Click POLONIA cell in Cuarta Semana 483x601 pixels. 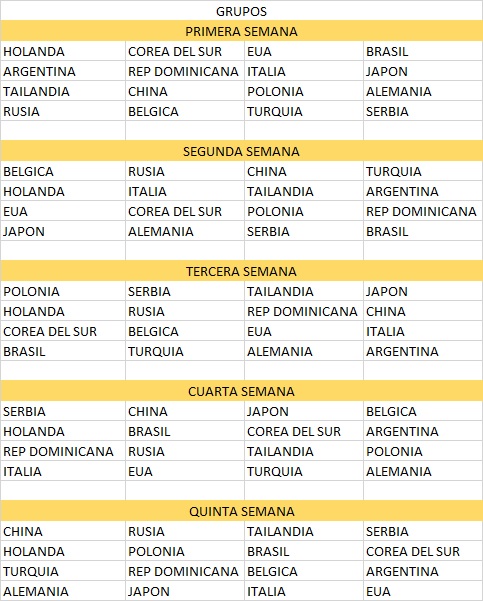pos(423,451)
